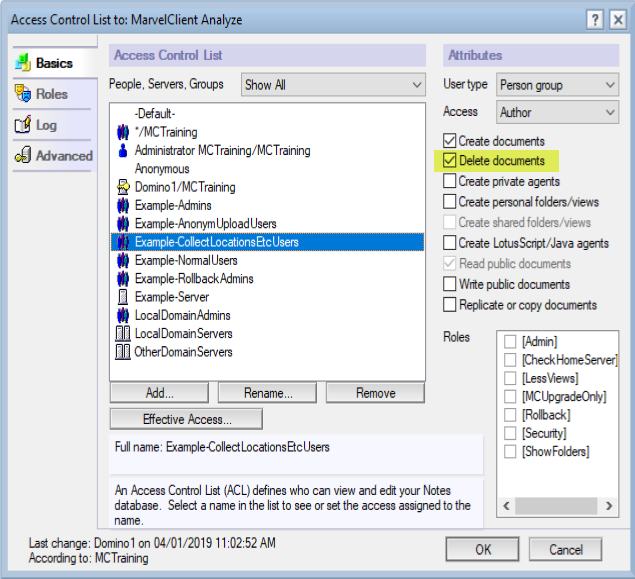
Task: Click the Cancel button
Action: click(565, 549)
